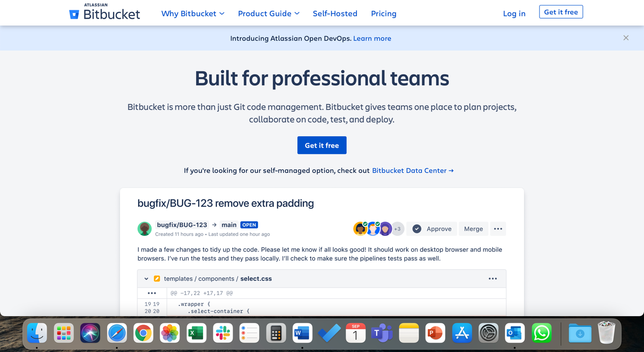Click the OPEN status badge
This screenshot has height=352, width=644.
pos(249,225)
